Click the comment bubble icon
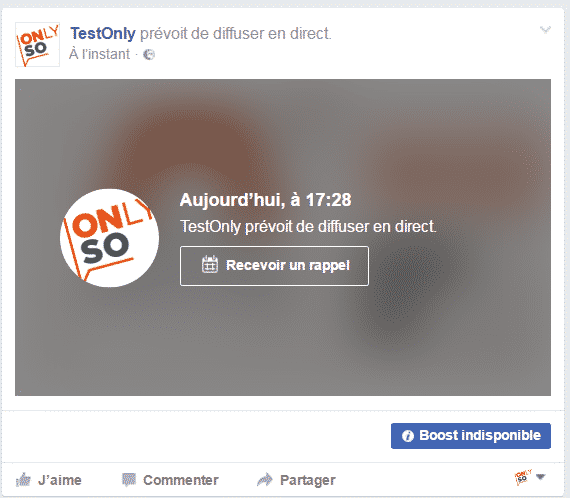The image size is (570, 498). (129, 479)
